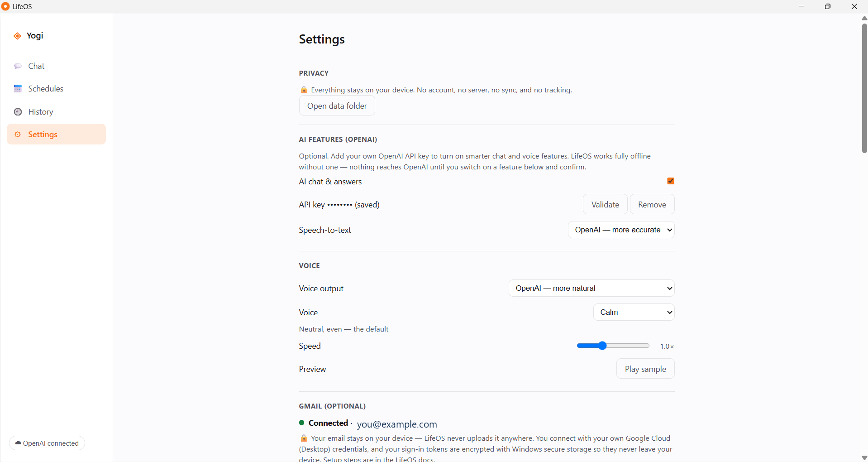Click the VOICE section header
The width and height of the screenshot is (868, 462).
(310, 266)
